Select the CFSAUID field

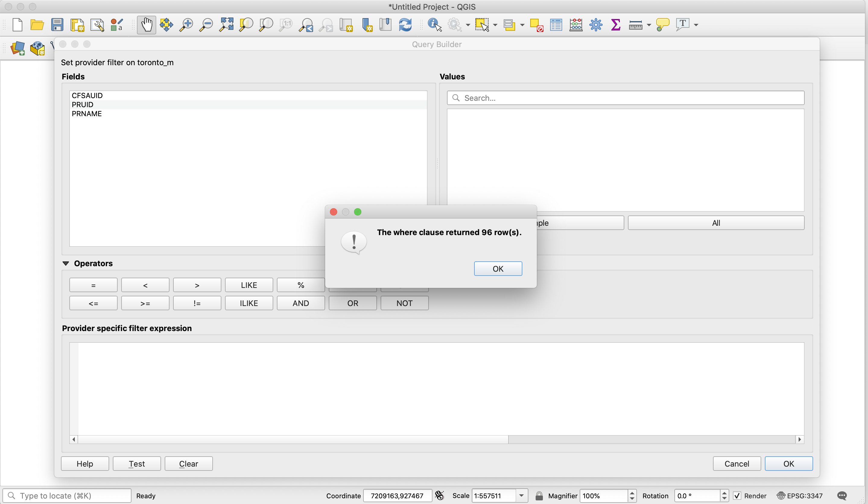pos(87,95)
